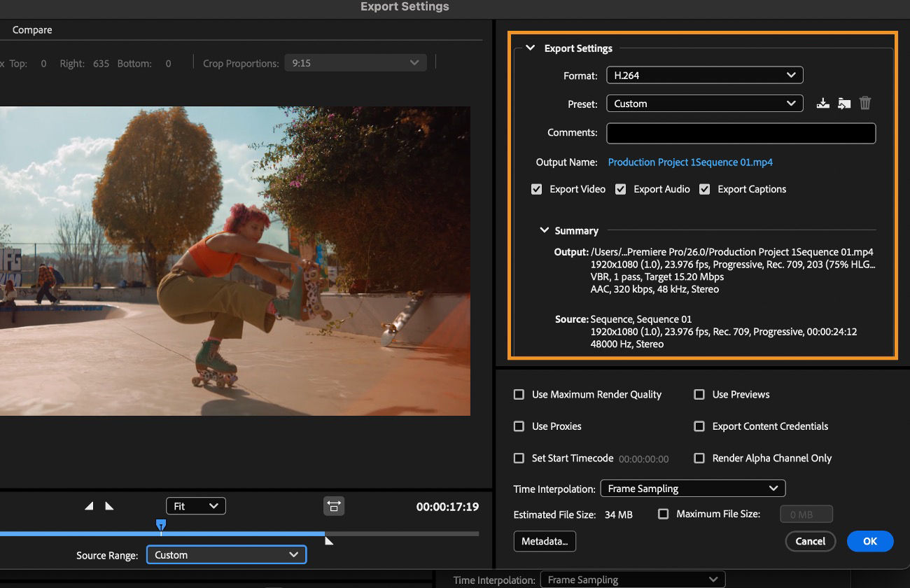Delete the Custom preset
The width and height of the screenshot is (910, 588).
click(x=865, y=103)
